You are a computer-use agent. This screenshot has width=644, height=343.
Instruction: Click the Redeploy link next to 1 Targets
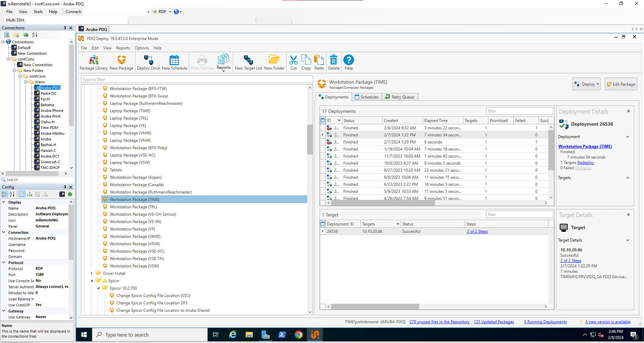coord(586,163)
